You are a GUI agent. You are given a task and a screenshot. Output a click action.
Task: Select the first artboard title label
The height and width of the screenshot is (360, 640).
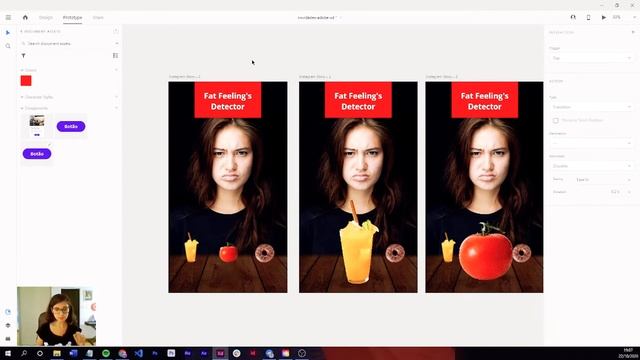click(185, 77)
